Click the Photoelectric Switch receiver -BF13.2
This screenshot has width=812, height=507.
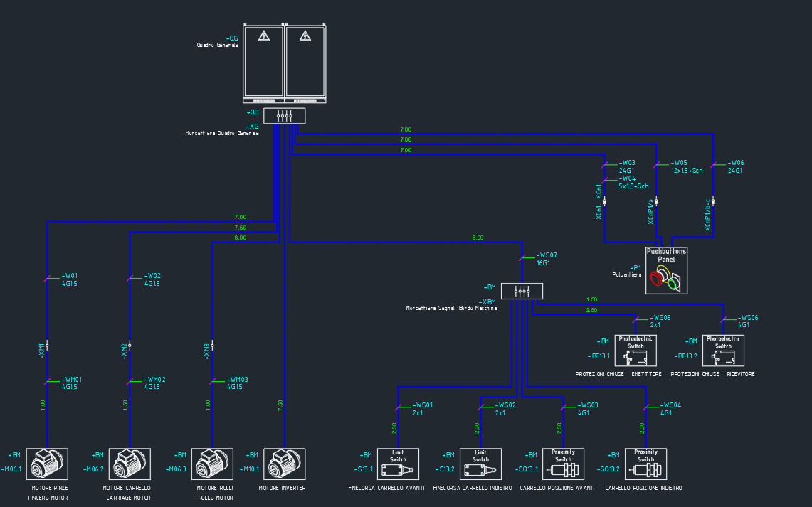[x=723, y=350]
